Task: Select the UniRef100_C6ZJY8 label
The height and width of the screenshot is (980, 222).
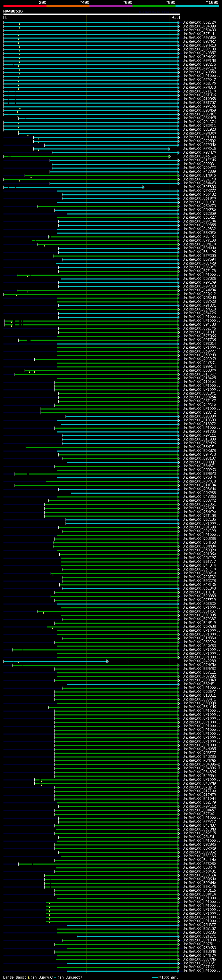Action: point(199,179)
